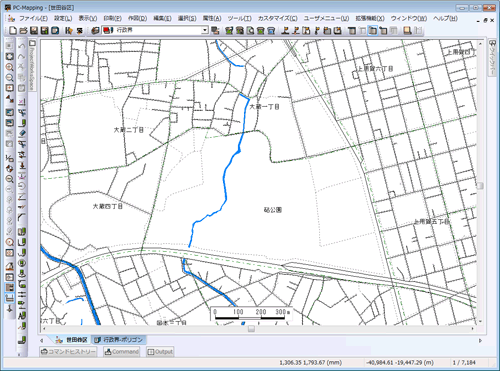
Task: Open the カスタマイズ(C) menu
Action: 278,18
